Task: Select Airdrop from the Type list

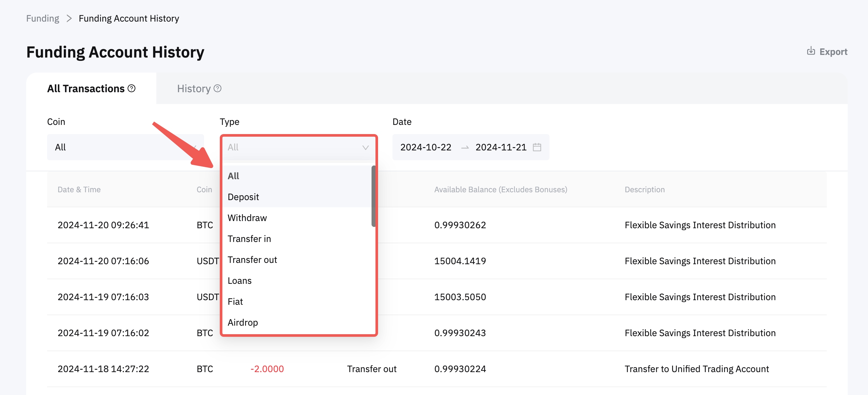Action: (243, 322)
